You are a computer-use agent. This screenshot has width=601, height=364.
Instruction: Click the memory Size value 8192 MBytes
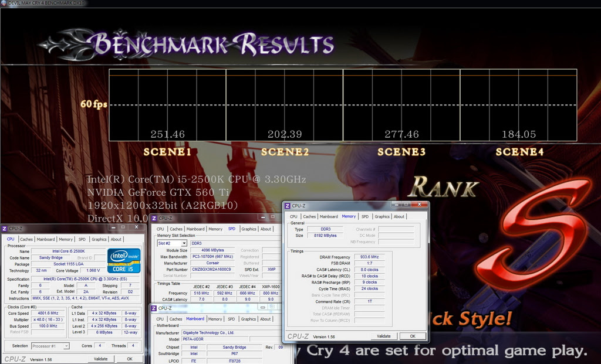pos(325,236)
